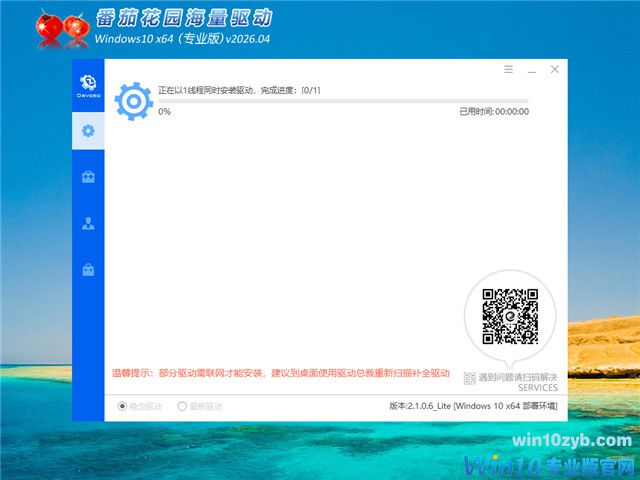Screen dimensions: 640x480
Task: Click the version 2.1.0.6_Lite label
Action: tap(473, 406)
